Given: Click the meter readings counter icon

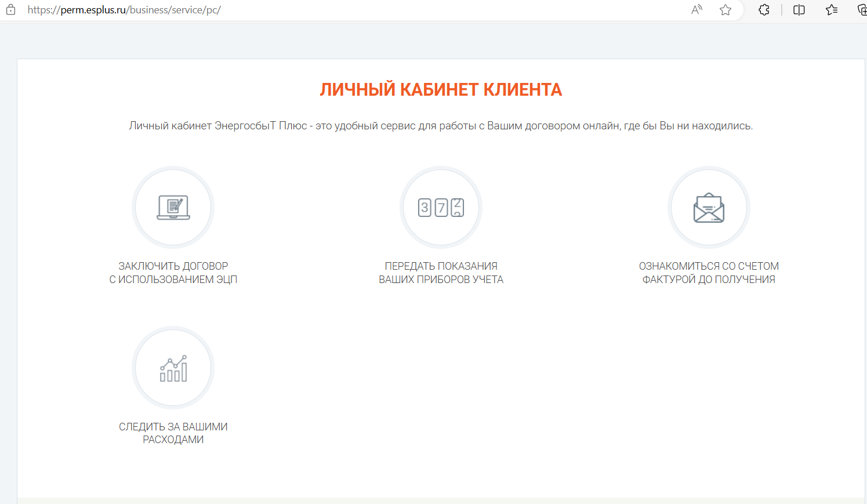Looking at the screenshot, I should tap(441, 208).
